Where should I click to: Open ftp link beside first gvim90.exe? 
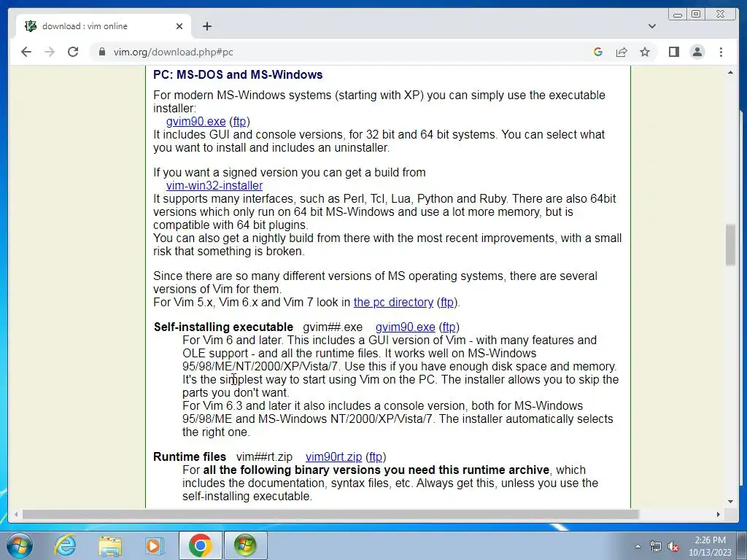(239, 122)
